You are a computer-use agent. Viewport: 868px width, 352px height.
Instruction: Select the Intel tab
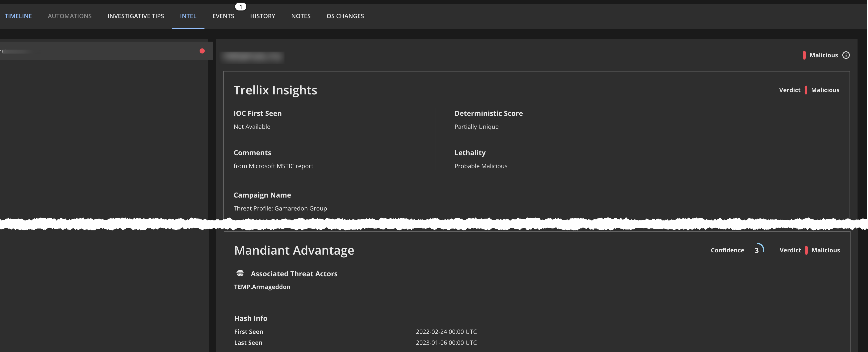click(188, 16)
